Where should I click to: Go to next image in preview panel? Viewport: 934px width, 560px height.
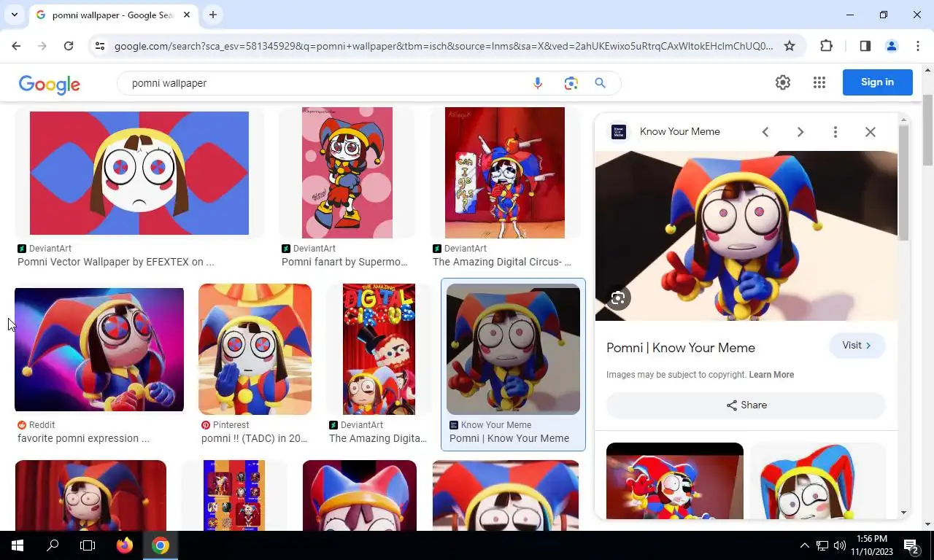(x=800, y=132)
